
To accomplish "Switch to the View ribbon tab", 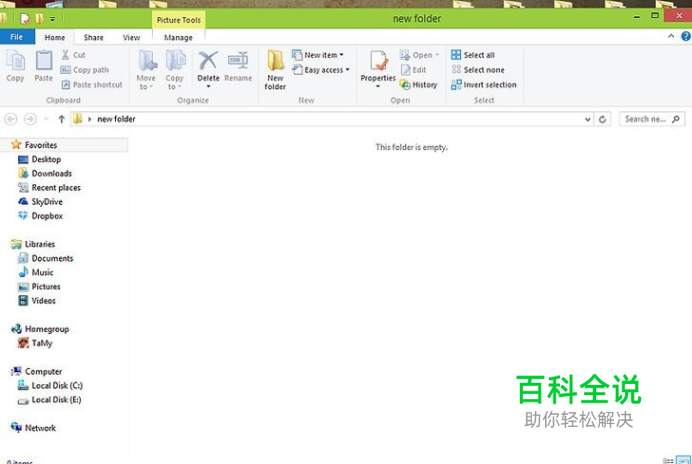I will tap(131, 38).
